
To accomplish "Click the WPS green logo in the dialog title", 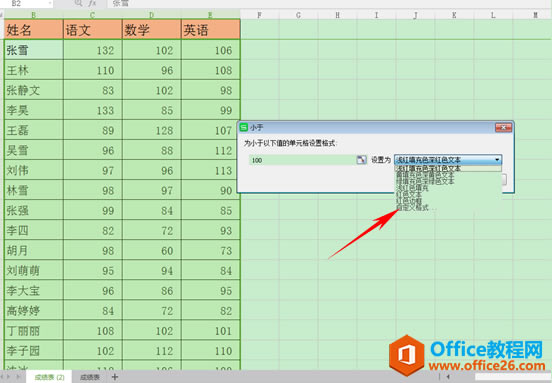I will click(244, 127).
